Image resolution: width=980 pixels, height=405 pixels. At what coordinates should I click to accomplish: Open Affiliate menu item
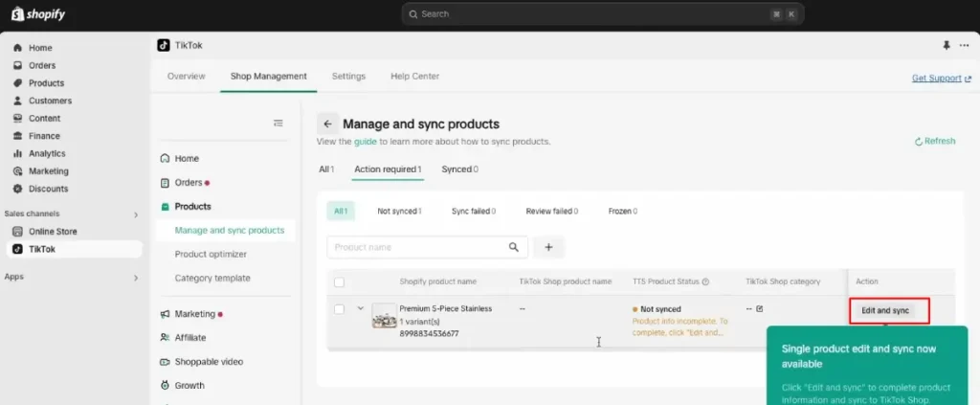coord(190,337)
